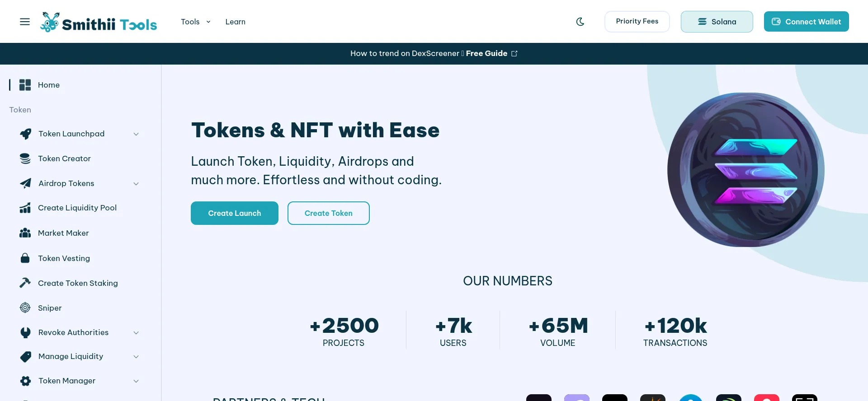Click the Create Liquidity Pool chart icon
This screenshot has width=868, height=401.
25,208
